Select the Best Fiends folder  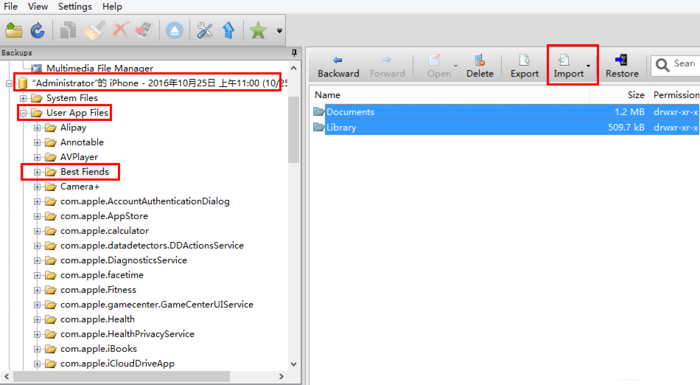coord(84,172)
